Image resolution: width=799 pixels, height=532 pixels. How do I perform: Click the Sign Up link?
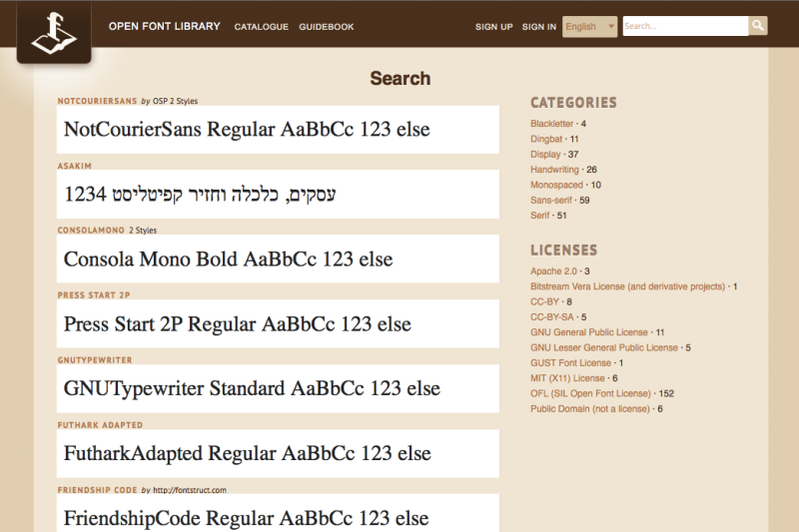pos(493,27)
